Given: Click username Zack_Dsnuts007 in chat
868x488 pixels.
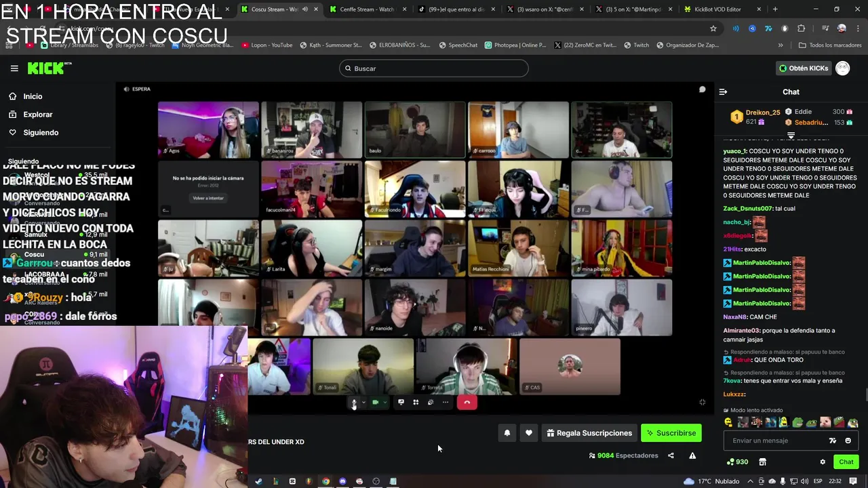Looking at the screenshot, I should tap(748, 209).
